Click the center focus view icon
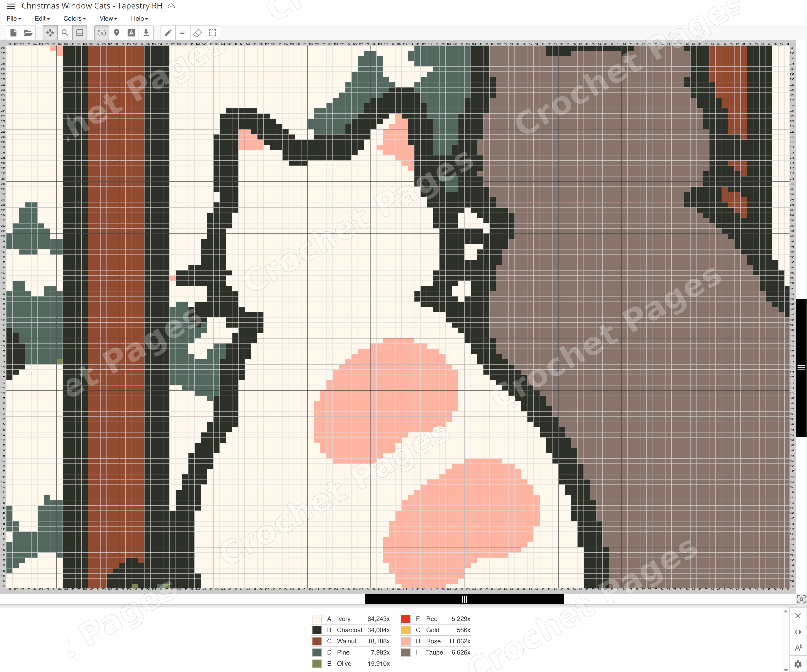The width and height of the screenshot is (807, 672). 801,599
